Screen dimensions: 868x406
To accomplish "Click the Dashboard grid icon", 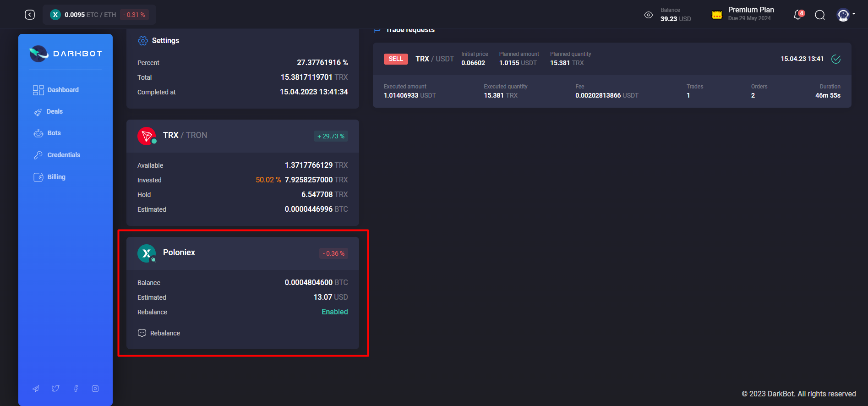I will tap(38, 90).
